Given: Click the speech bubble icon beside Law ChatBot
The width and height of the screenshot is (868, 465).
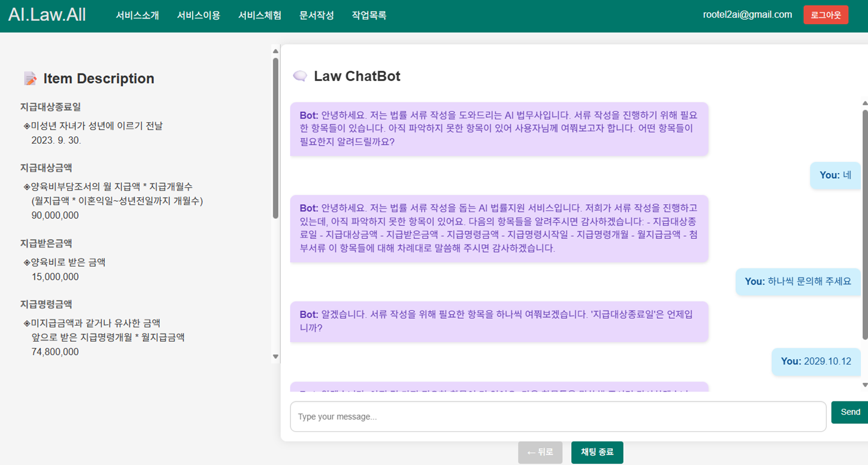Looking at the screenshot, I should point(300,76).
